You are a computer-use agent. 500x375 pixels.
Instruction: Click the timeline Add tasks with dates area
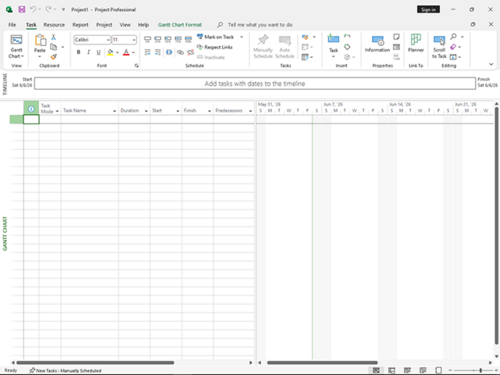coord(255,83)
